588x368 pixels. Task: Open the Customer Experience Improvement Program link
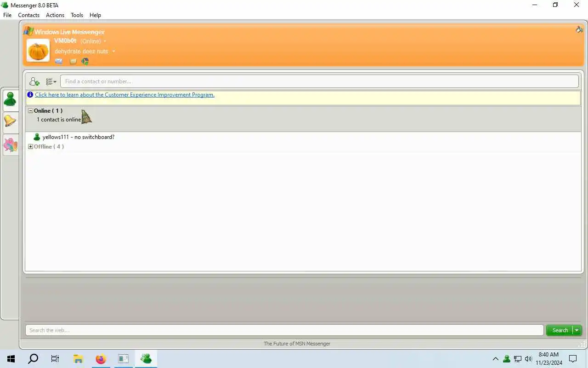coord(124,95)
